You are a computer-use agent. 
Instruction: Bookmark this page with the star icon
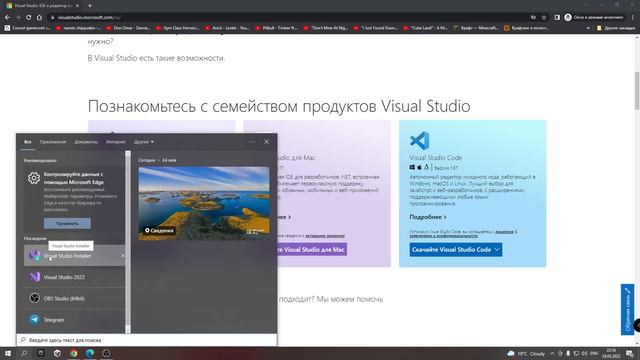[x=544, y=18]
